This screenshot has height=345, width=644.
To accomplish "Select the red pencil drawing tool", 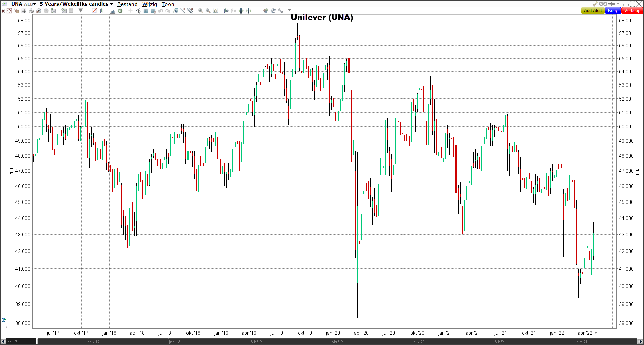I will point(95,11).
